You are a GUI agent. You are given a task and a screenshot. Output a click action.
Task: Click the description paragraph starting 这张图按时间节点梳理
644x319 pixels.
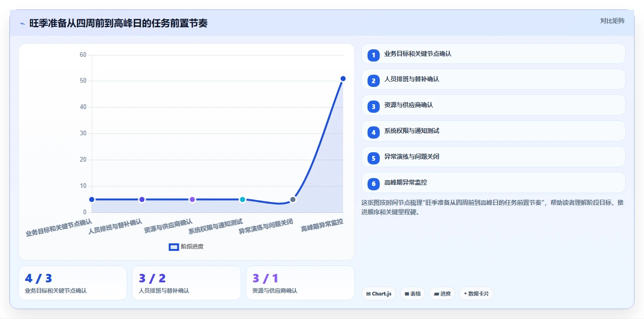[492, 207]
